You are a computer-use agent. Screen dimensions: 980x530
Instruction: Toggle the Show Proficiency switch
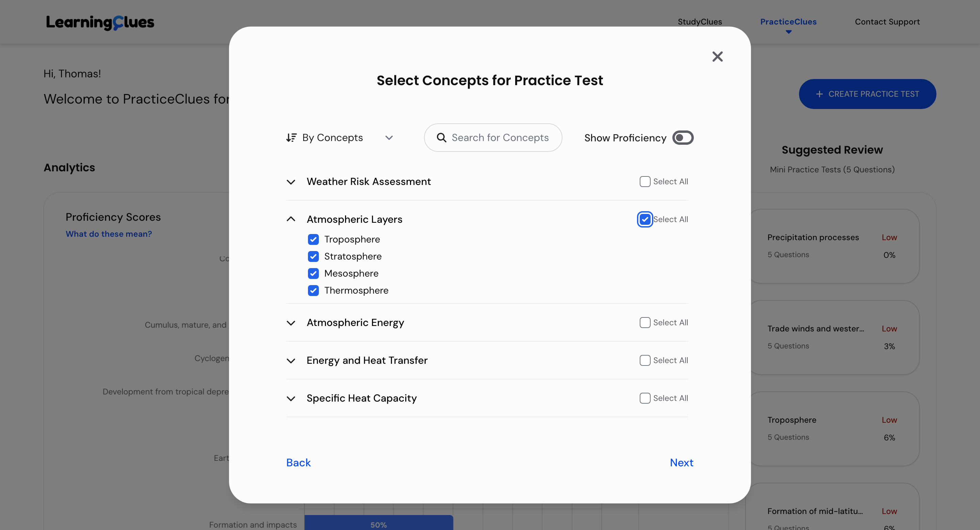[x=683, y=138]
